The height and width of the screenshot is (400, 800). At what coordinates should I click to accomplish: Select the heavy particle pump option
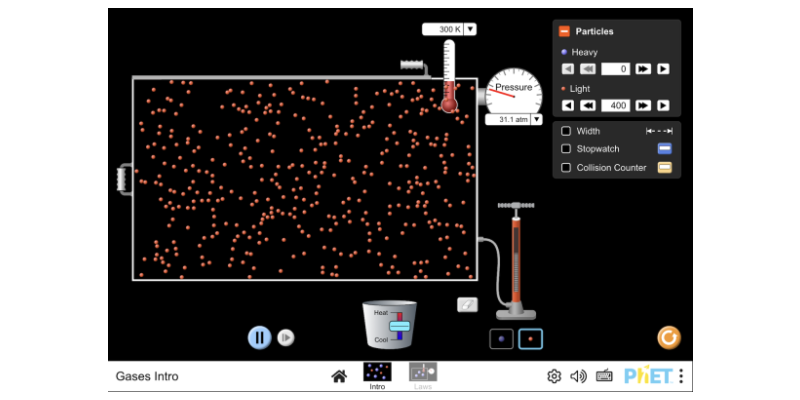[501, 339]
